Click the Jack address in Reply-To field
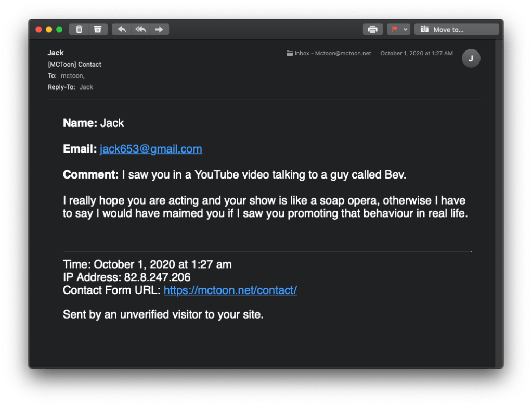 (x=86, y=87)
